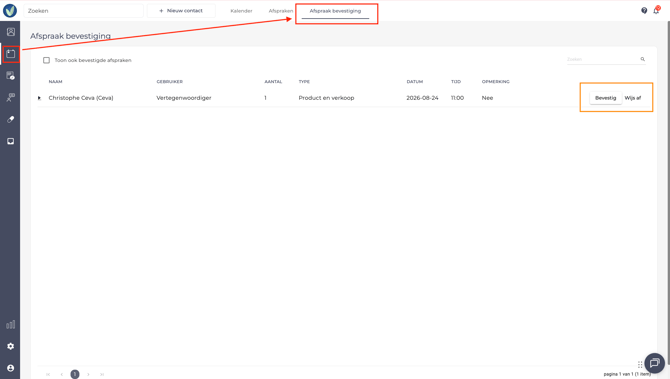Open the inbox tray icon in sidebar

(x=11, y=141)
